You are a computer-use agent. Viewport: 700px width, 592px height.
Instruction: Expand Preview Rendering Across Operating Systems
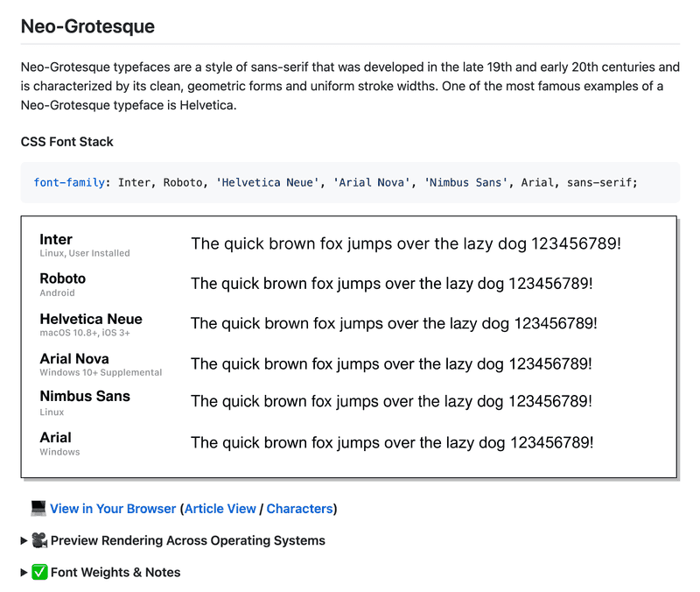point(173,540)
